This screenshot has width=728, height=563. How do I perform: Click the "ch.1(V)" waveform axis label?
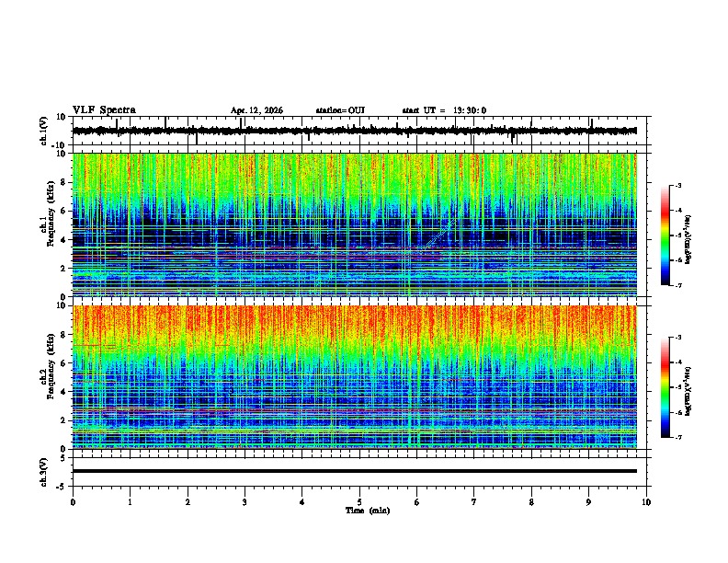pos(44,131)
